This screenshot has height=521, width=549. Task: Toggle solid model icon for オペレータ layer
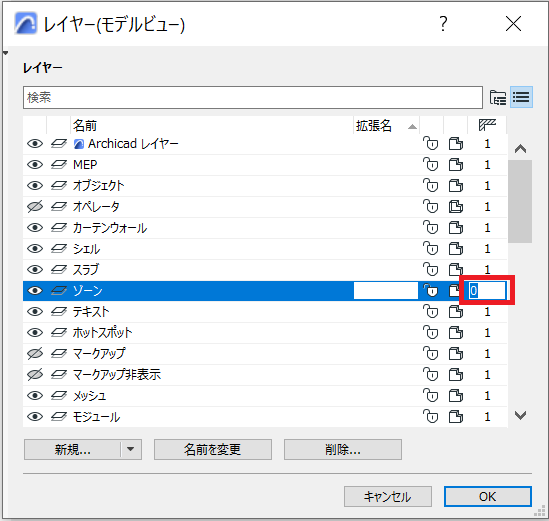pos(456,206)
